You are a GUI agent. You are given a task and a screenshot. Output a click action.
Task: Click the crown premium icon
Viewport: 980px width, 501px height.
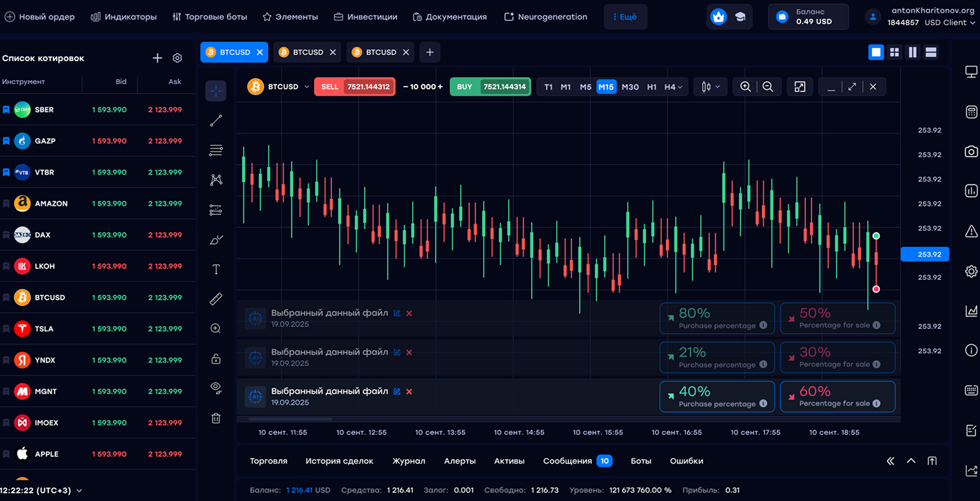[718, 17]
